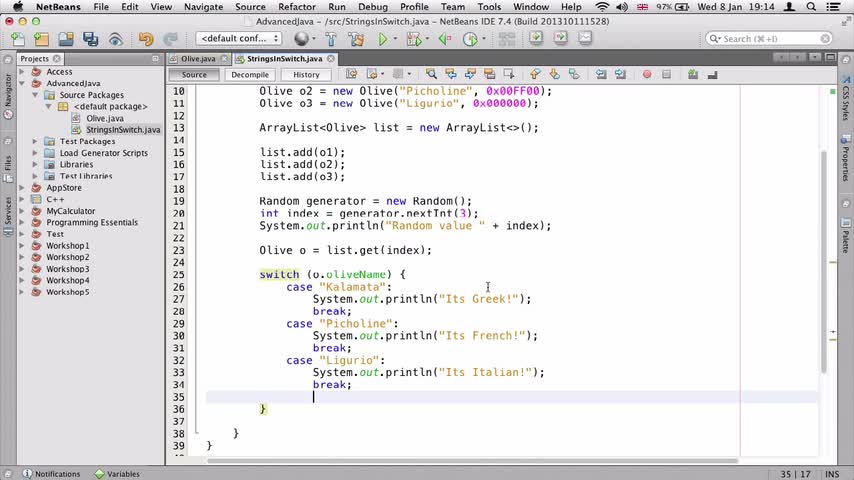Switch to the Decompile view

[x=249, y=75]
